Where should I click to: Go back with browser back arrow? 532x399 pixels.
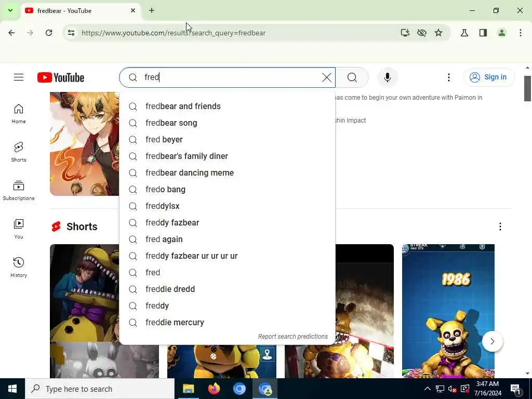coord(11,33)
